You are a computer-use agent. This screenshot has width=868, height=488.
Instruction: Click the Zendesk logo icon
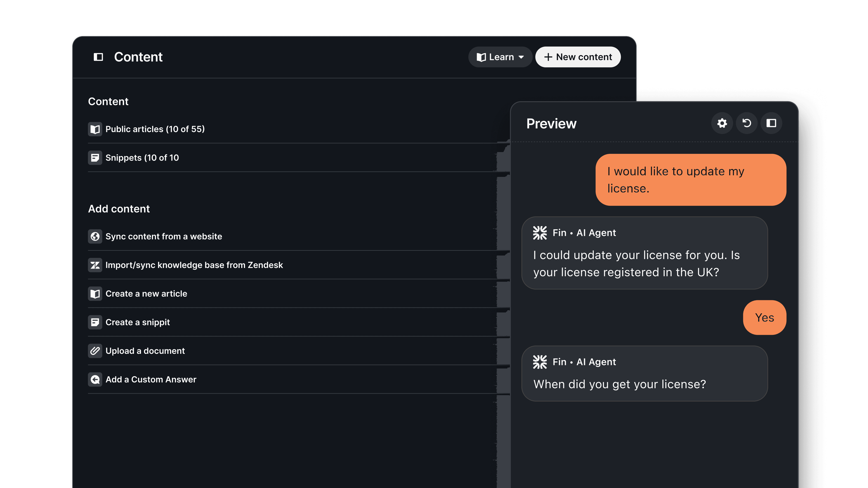(95, 265)
